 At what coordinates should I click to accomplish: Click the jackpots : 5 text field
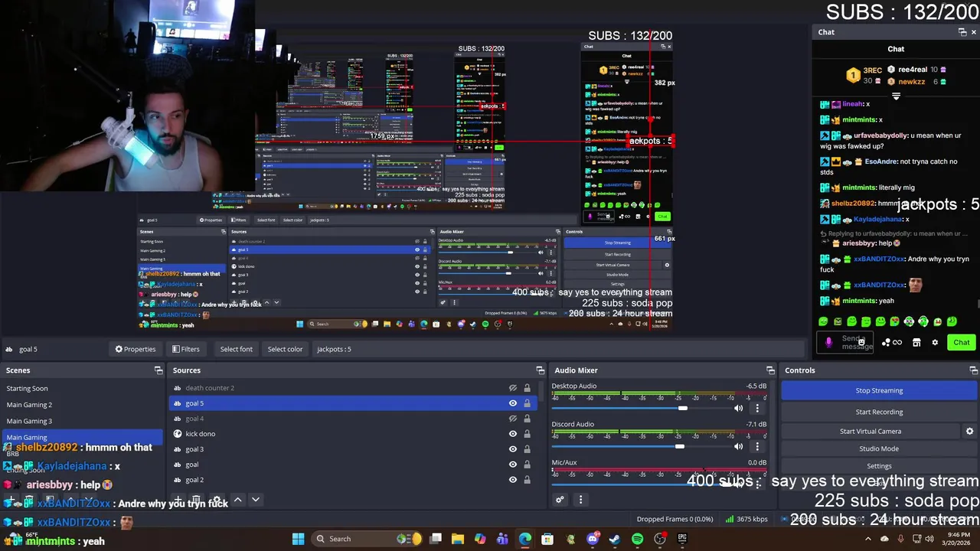[559, 349]
